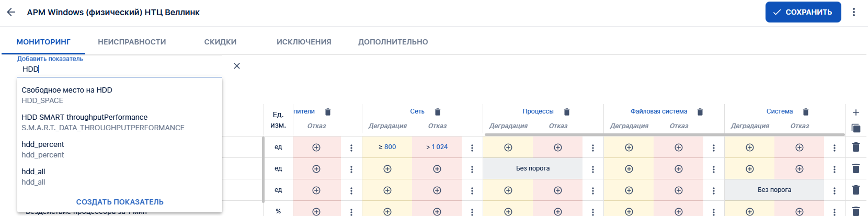Clear the HDD search field
868x216 pixels.
pyautogui.click(x=237, y=66)
